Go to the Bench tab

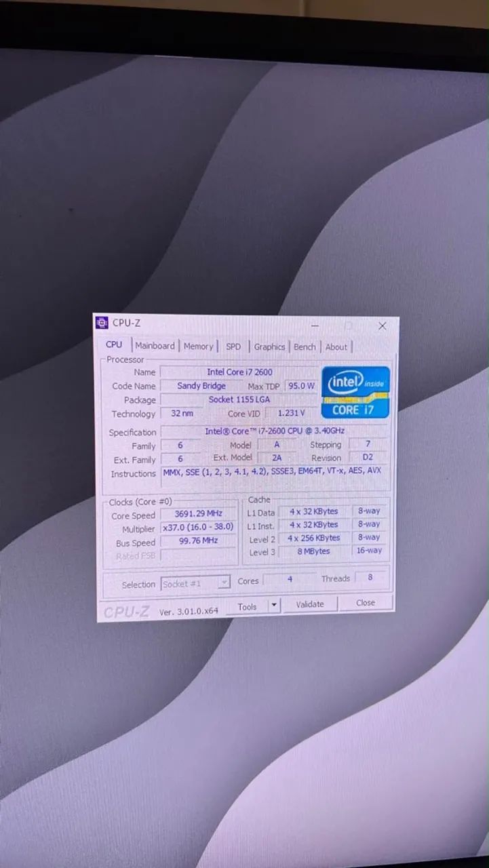click(x=305, y=347)
